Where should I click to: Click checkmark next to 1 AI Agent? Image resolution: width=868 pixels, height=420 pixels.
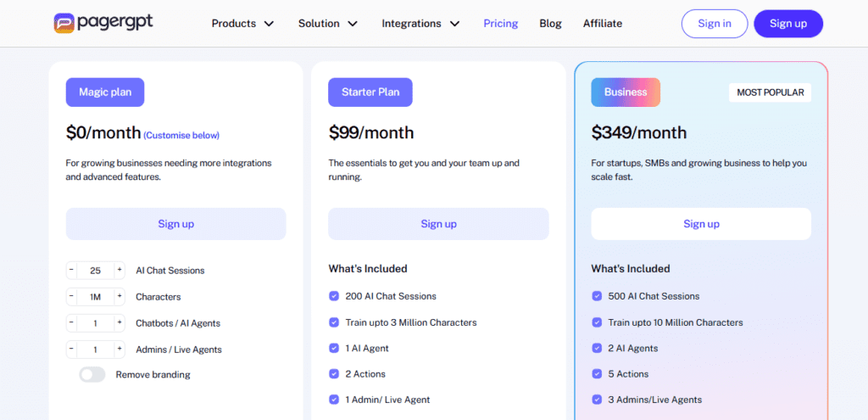[x=334, y=348]
